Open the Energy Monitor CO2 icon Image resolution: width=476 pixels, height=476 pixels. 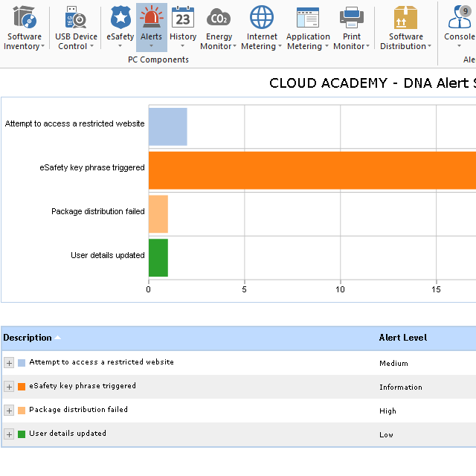click(x=219, y=18)
